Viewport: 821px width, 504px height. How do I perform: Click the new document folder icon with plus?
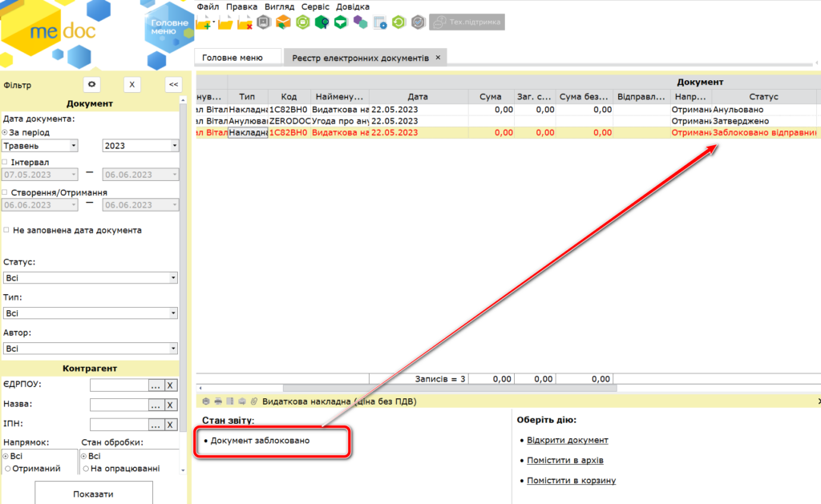[204, 22]
